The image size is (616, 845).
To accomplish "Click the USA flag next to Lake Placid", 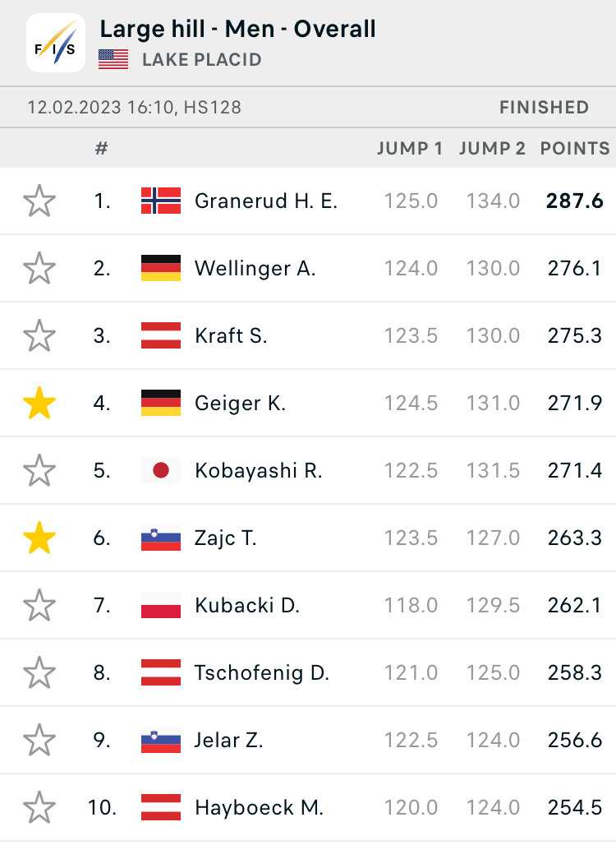I will [113, 59].
